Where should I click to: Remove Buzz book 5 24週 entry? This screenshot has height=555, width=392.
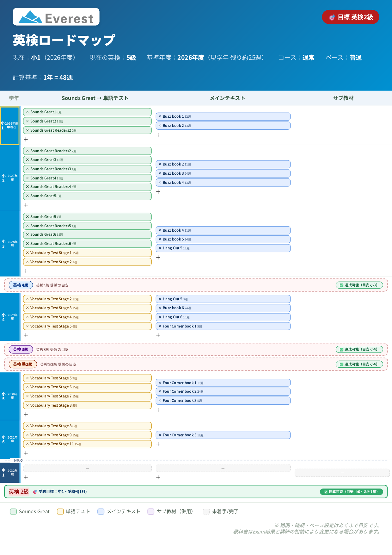tap(160, 239)
